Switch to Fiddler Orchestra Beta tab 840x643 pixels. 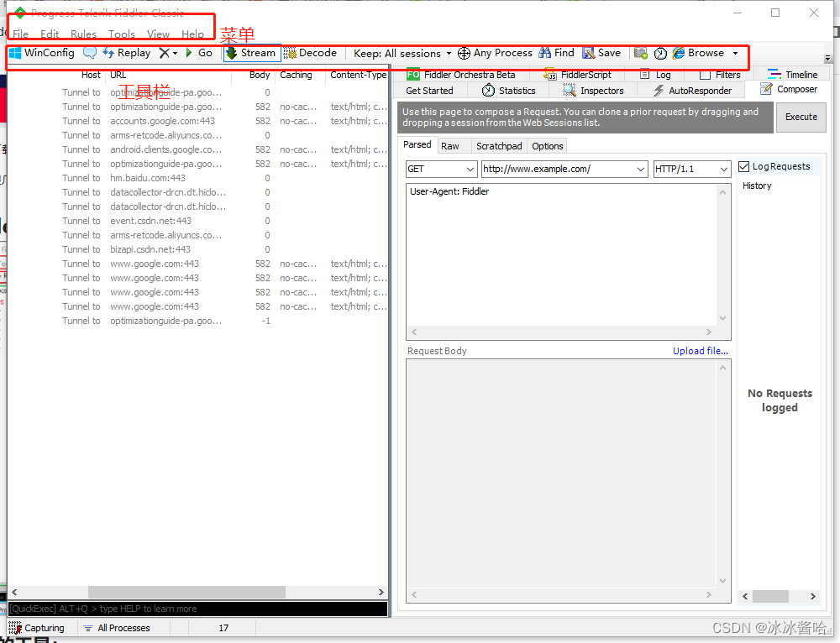461,75
